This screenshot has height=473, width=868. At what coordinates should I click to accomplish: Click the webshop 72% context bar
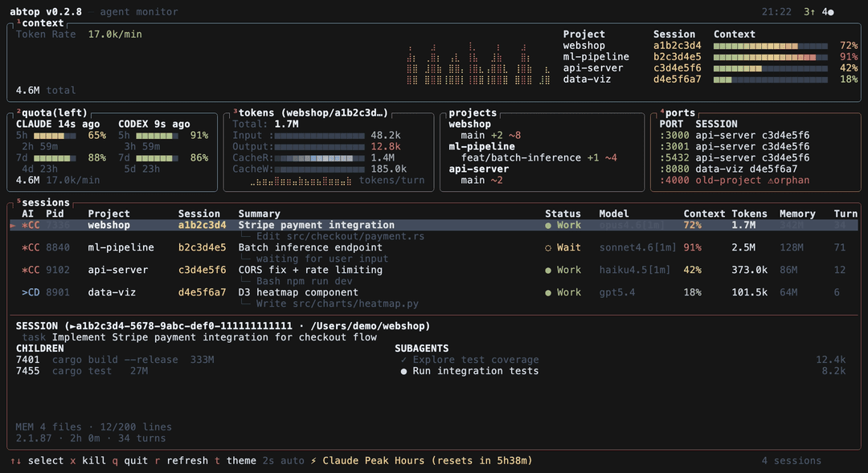tap(771, 46)
